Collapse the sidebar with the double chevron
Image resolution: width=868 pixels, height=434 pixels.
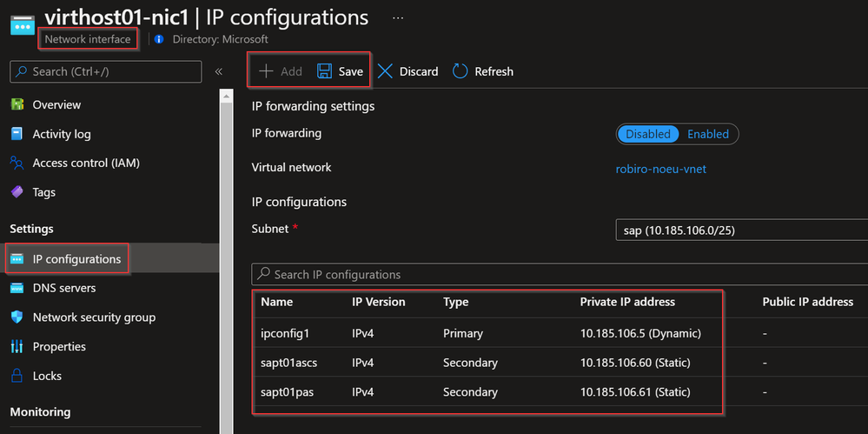[219, 71]
